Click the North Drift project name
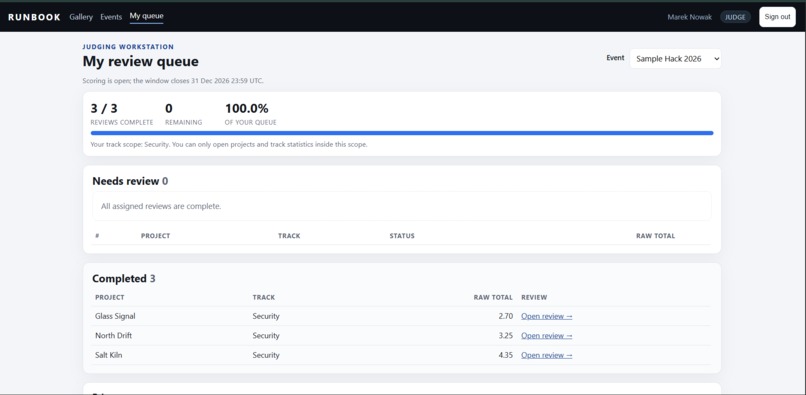 (114, 336)
